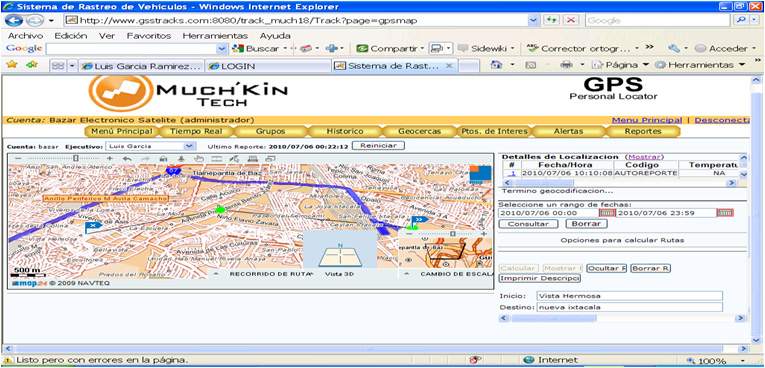The image size is (765, 368).
Task: Open the Historico menu tab
Action: point(345,131)
